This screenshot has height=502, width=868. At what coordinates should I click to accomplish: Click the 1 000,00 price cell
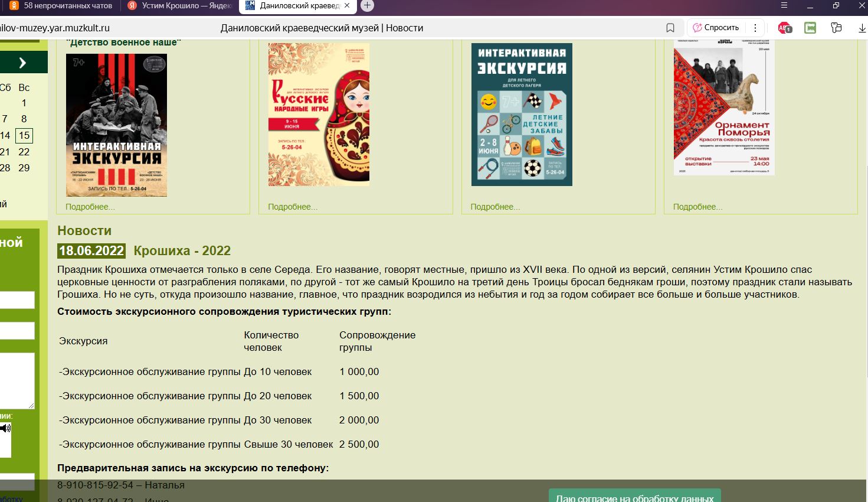359,371
